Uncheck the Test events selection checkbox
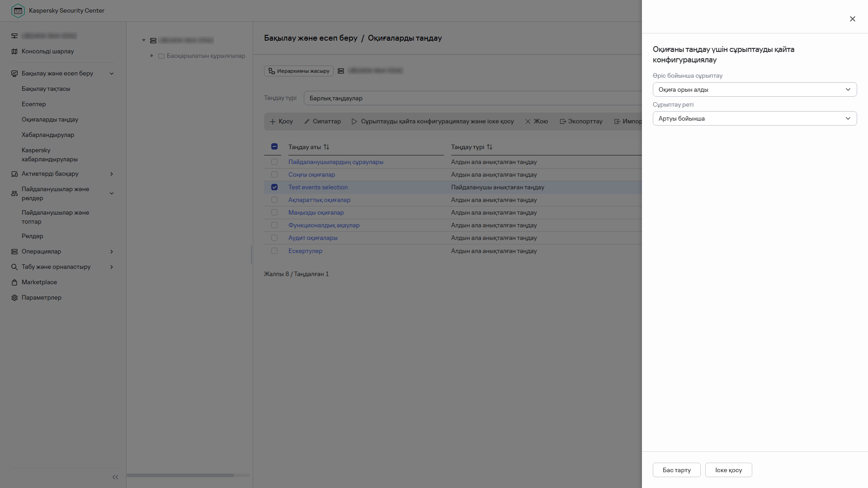 (274, 187)
